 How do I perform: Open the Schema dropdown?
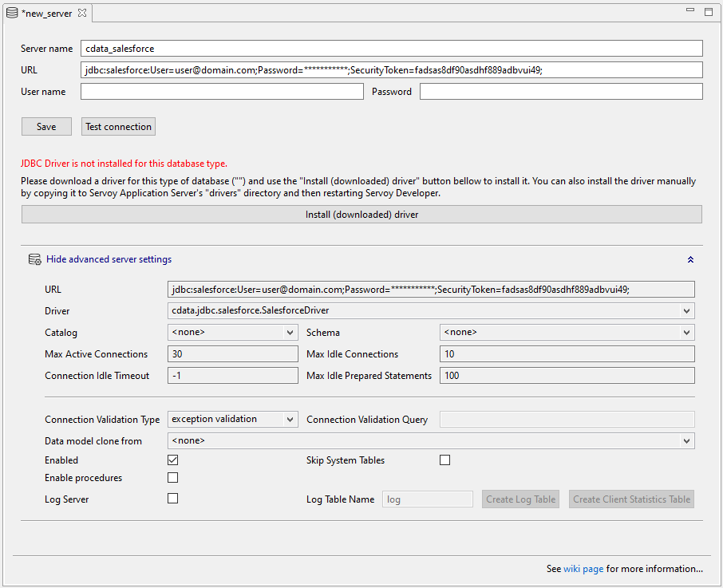[x=686, y=333]
